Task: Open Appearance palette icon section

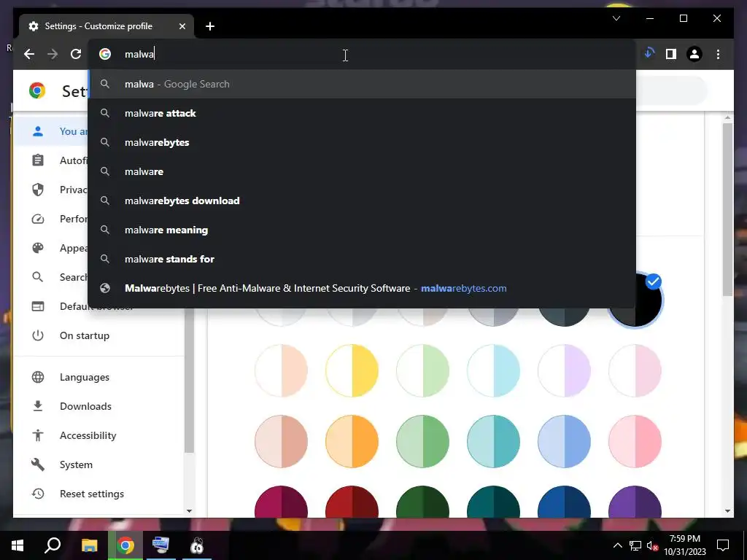Action: coord(38,248)
